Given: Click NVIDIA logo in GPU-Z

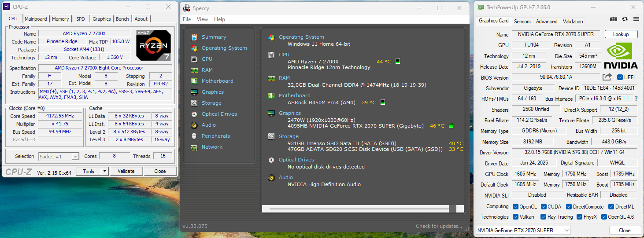Looking at the screenshot, I should pos(621,55).
